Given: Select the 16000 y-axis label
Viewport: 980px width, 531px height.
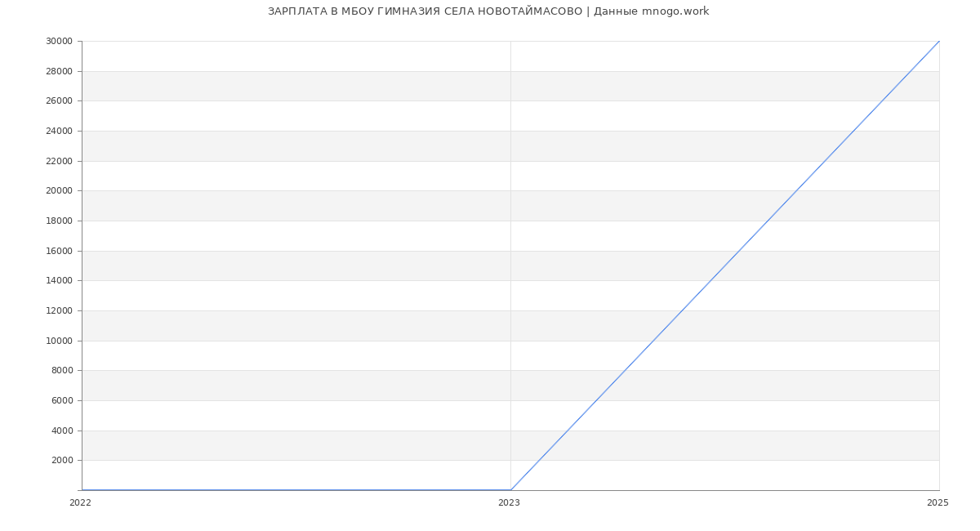Looking at the screenshot, I should coord(59,251).
